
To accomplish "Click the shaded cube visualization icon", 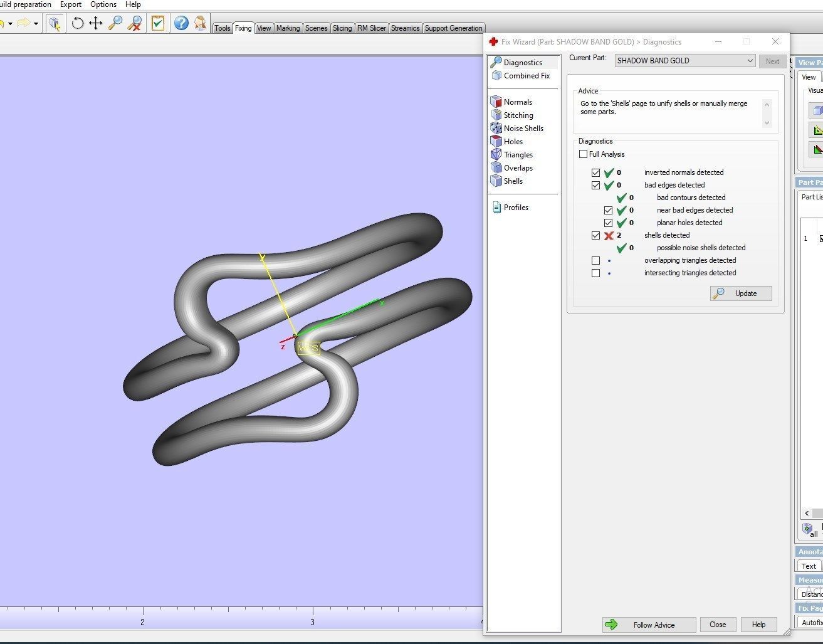I will [x=817, y=110].
